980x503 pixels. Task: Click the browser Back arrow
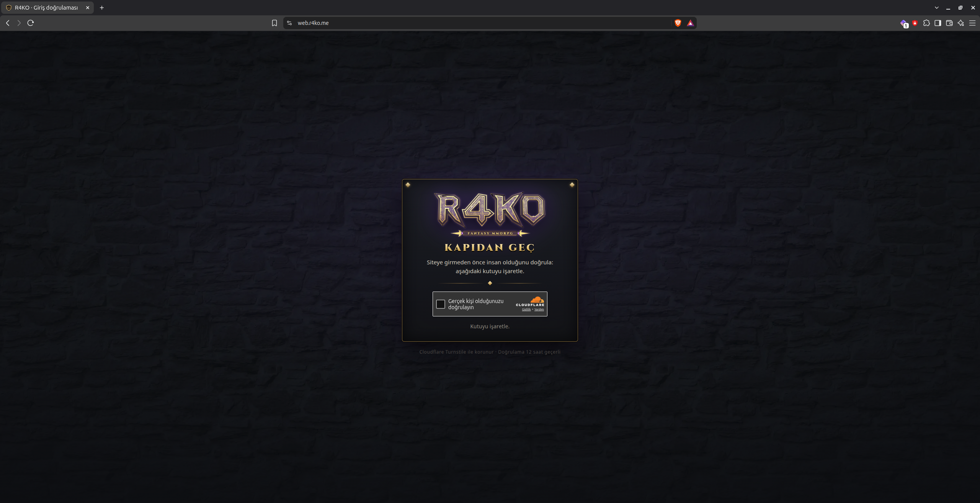click(x=8, y=23)
